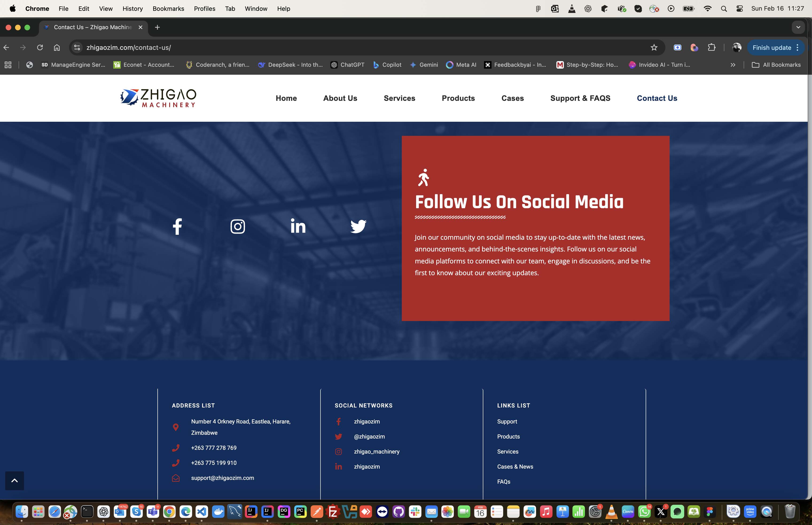This screenshot has height=525, width=812.
Task: Reload the page with the refresh icon
Action: pos(40,47)
